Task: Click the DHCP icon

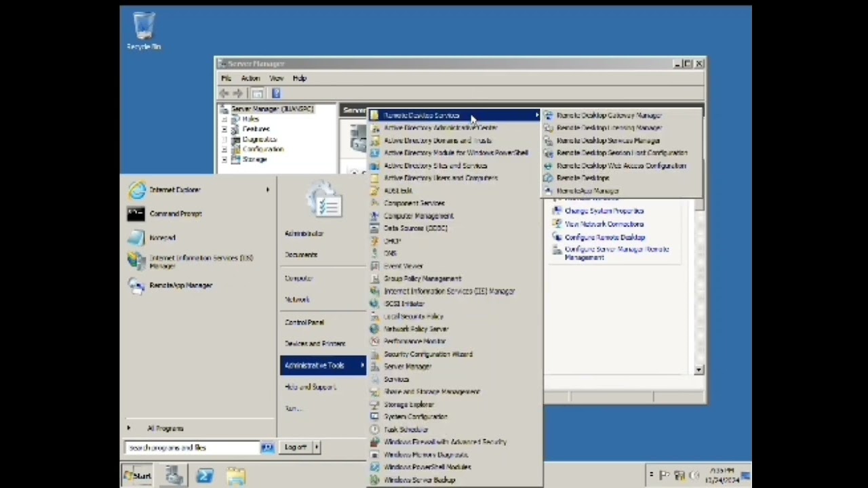Action: [375, 241]
